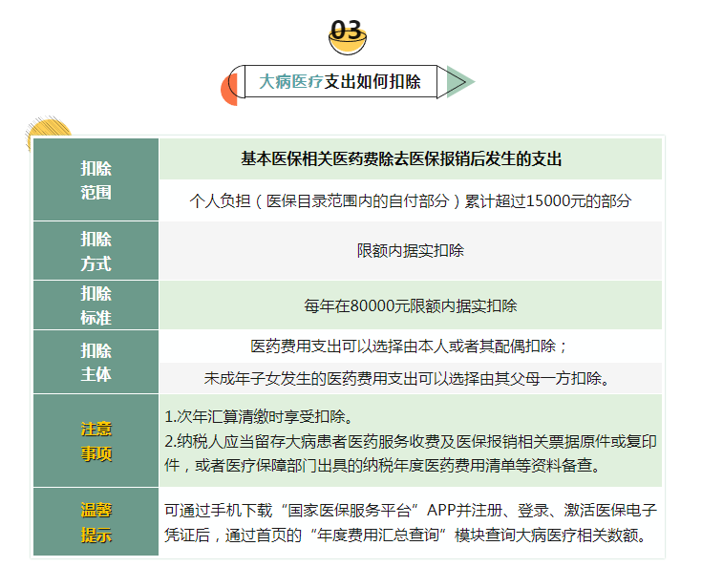Click the line "医药费用支出可以选择由本人或者其配偶扣除"
This screenshot has width=702, height=588.
point(409,346)
